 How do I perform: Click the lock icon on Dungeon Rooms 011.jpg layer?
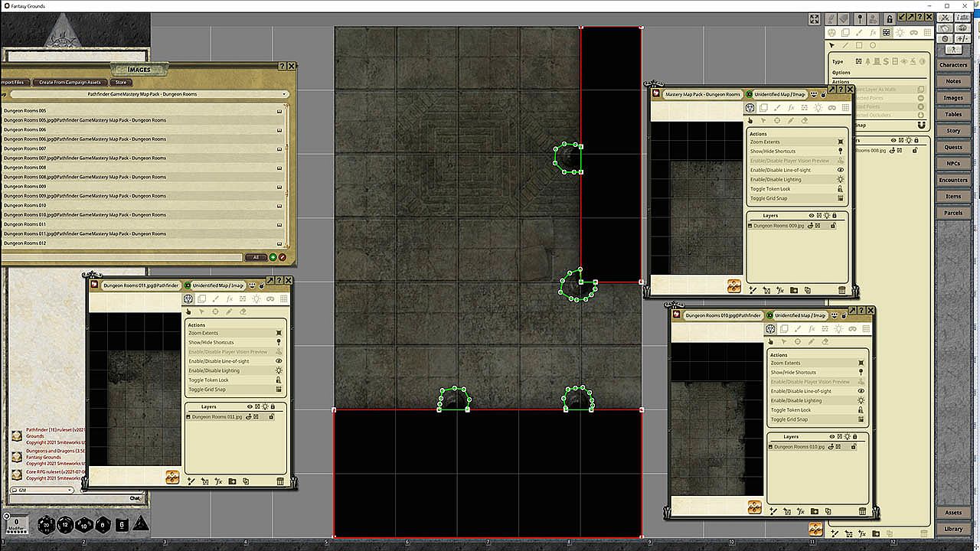pos(272,417)
